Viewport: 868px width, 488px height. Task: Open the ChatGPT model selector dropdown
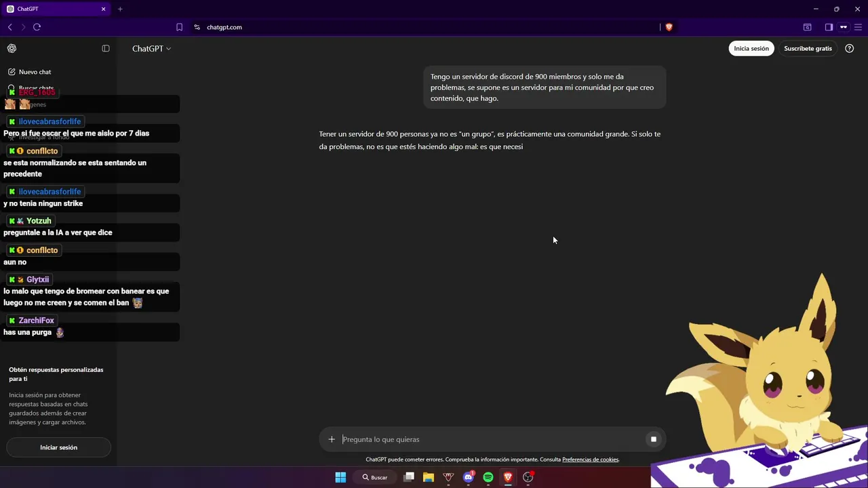(151, 48)
